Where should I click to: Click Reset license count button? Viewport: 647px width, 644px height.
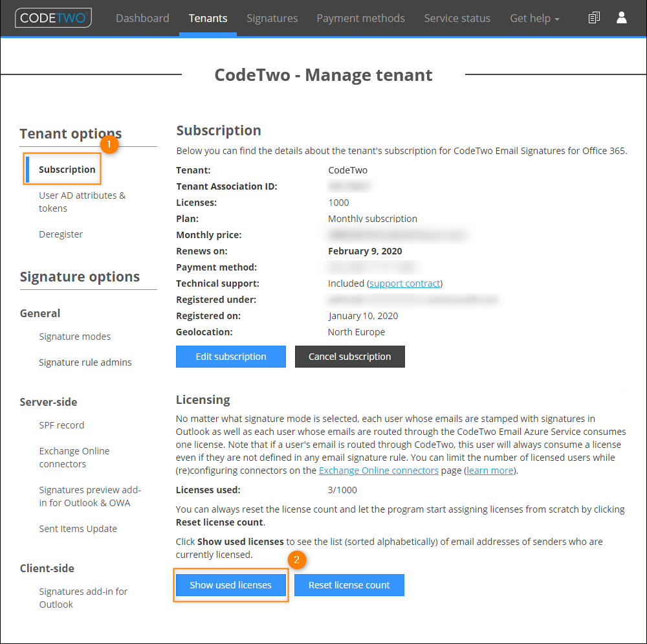pyautogui.click(x=349, y=585)
